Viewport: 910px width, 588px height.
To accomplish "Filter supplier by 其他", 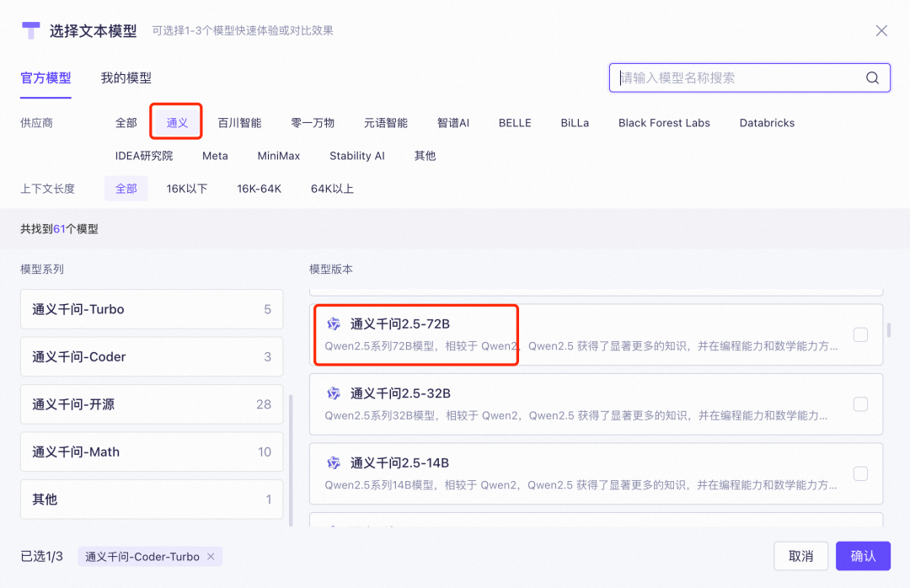I will coord(425,156).
